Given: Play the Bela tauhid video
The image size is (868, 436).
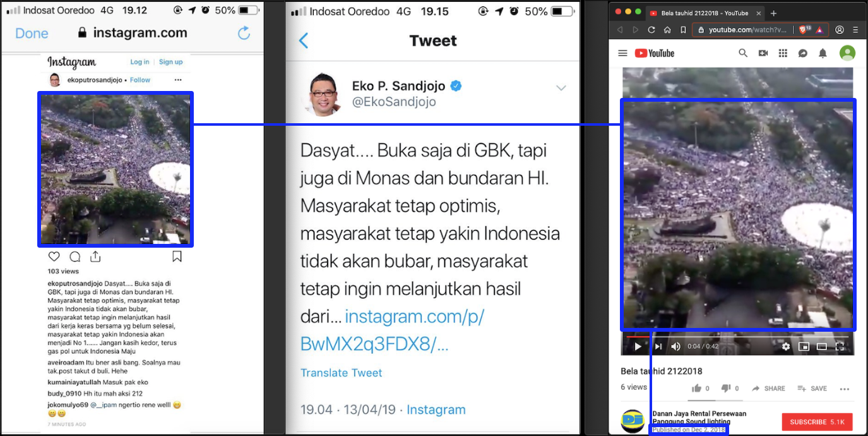Looking at the screenshot, I should [x=638, y=346].
